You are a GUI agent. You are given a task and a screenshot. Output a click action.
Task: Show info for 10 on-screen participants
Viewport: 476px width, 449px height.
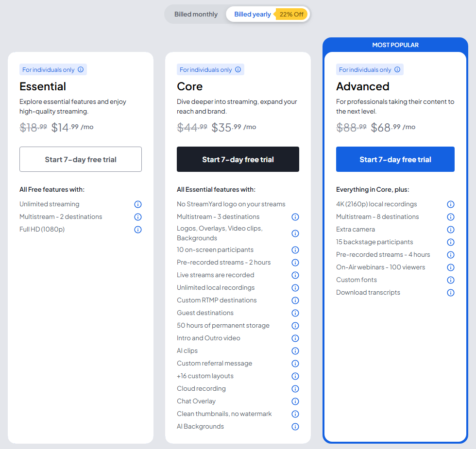295,250
